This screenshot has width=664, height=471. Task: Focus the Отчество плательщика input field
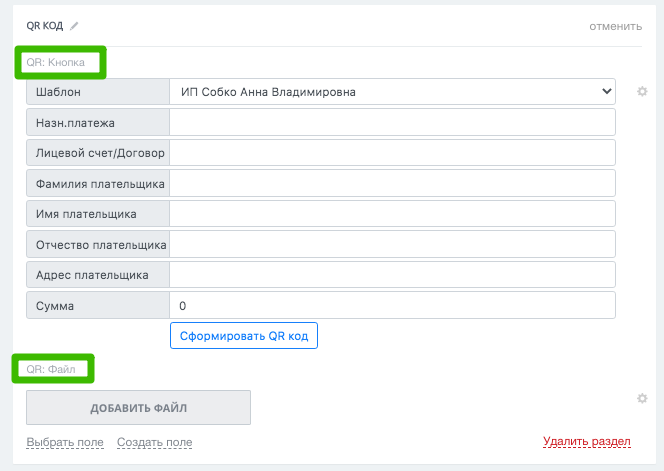(392, 244)
